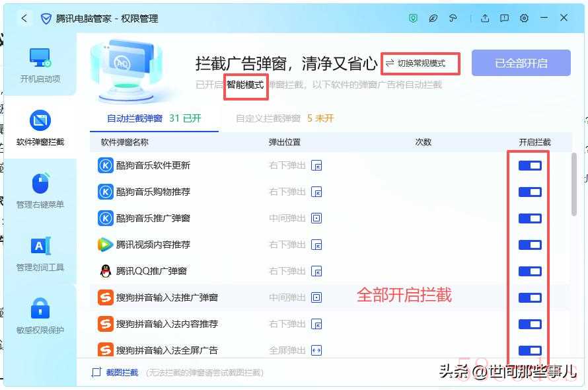The width and height of the screenshot is (588, 390).
Task: Open the green shield protection icon
Action: click(x=413, y=18)
